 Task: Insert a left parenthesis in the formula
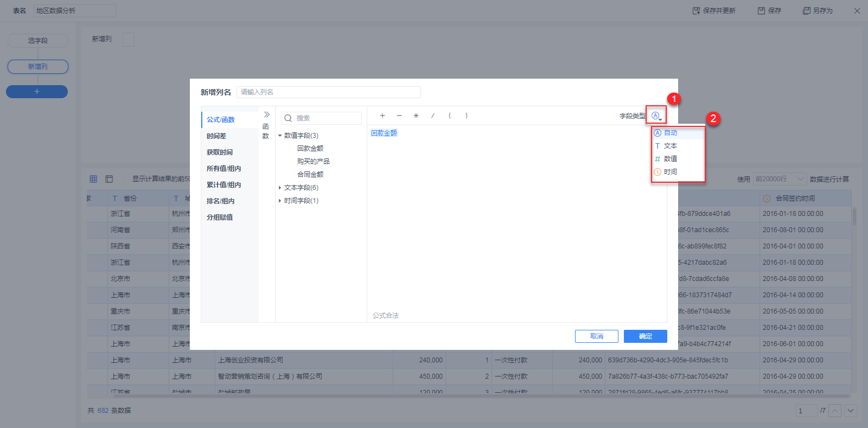[x=450, y=116]
